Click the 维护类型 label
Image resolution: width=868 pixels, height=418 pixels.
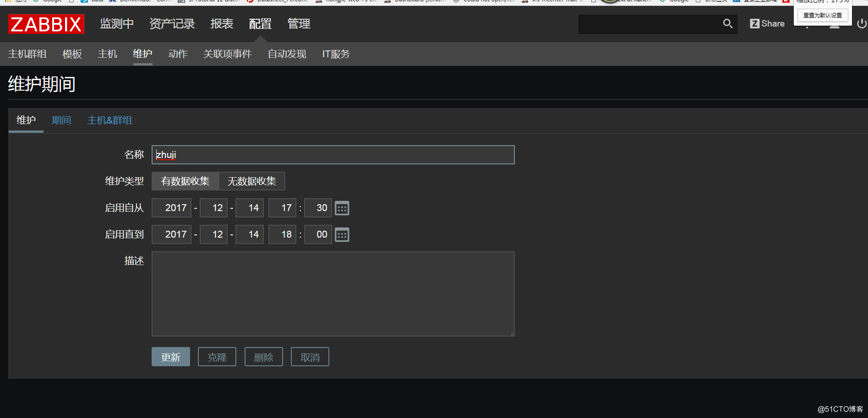click(x=125, y=181)
